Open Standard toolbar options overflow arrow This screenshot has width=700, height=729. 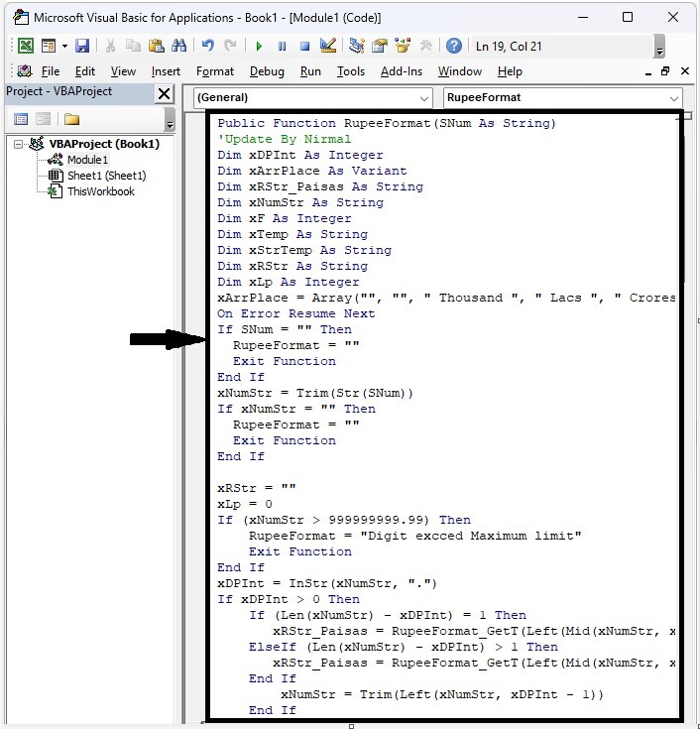tap(659, 47)
